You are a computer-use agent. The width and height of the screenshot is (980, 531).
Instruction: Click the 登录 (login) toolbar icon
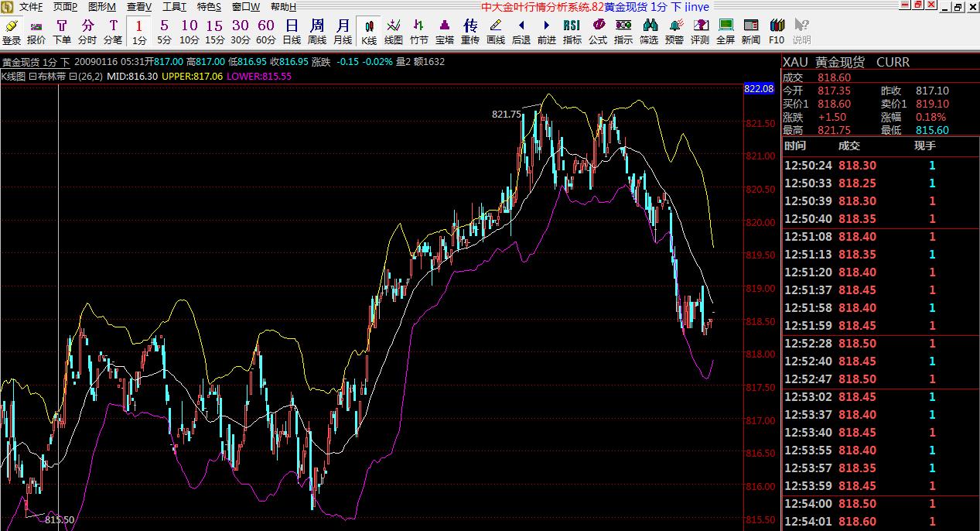pyautogui.click(x=12, y=32)
